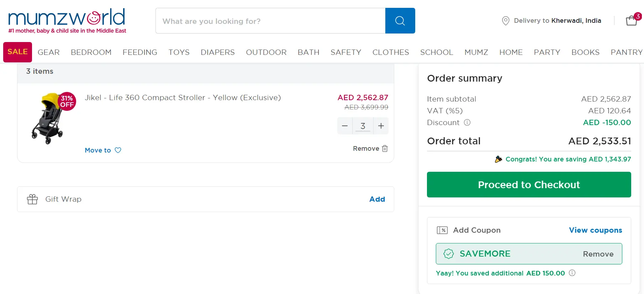
Task: Click the trash icon beside Remove
Action: coord(385,149)
